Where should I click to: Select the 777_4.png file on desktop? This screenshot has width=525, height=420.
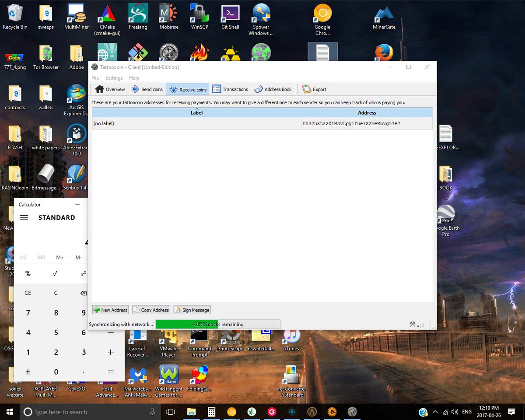(15, 60)
